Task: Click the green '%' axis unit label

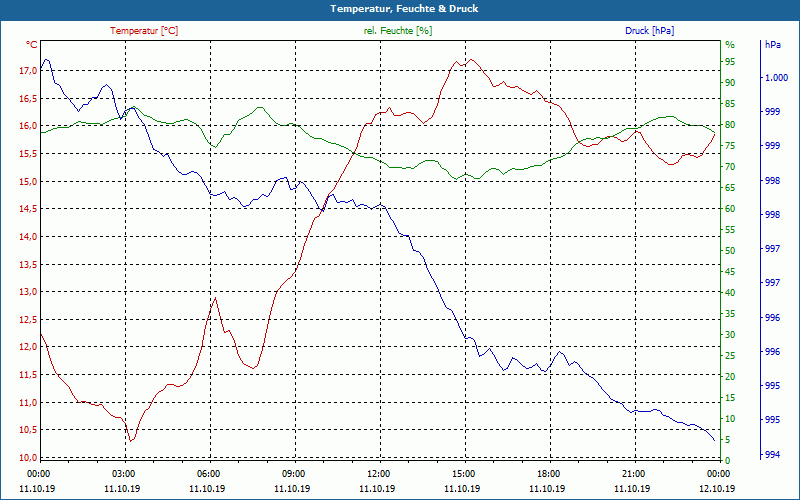Action: coord(730,45)
